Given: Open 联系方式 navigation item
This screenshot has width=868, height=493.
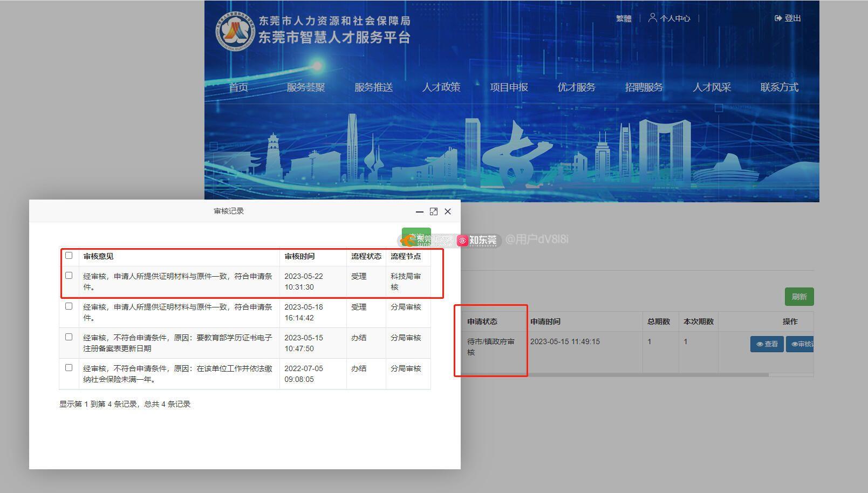Looking at the screenshot, I should click(780, 87).
